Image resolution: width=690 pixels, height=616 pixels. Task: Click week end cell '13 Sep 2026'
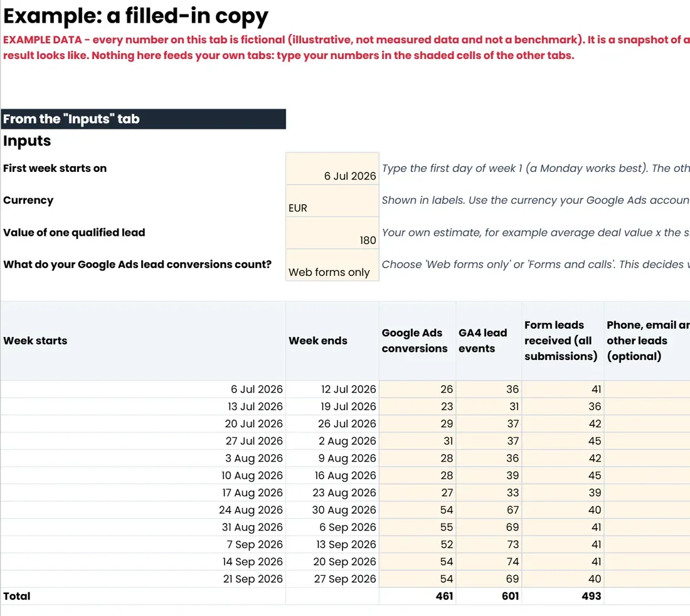point(332,544)
